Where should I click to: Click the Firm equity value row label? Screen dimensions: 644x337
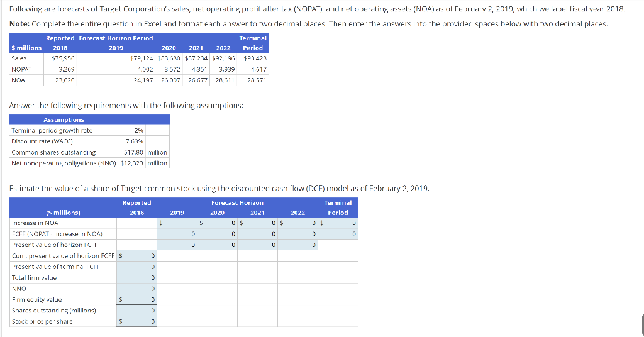click(37, 300)
